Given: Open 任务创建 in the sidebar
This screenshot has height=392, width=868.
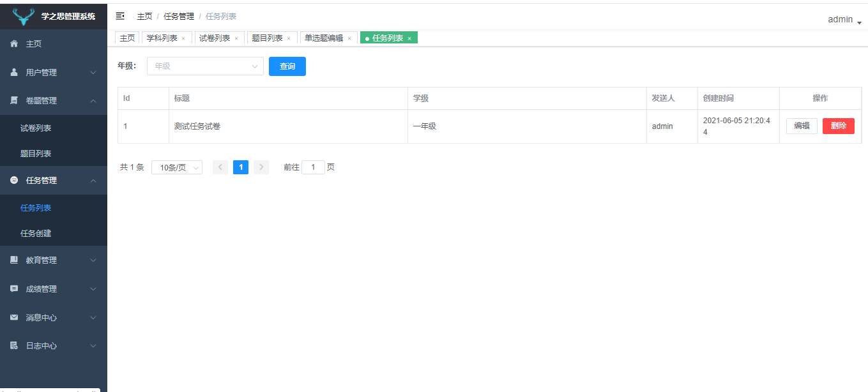Looking at the screenshot, I should [54, 233].
